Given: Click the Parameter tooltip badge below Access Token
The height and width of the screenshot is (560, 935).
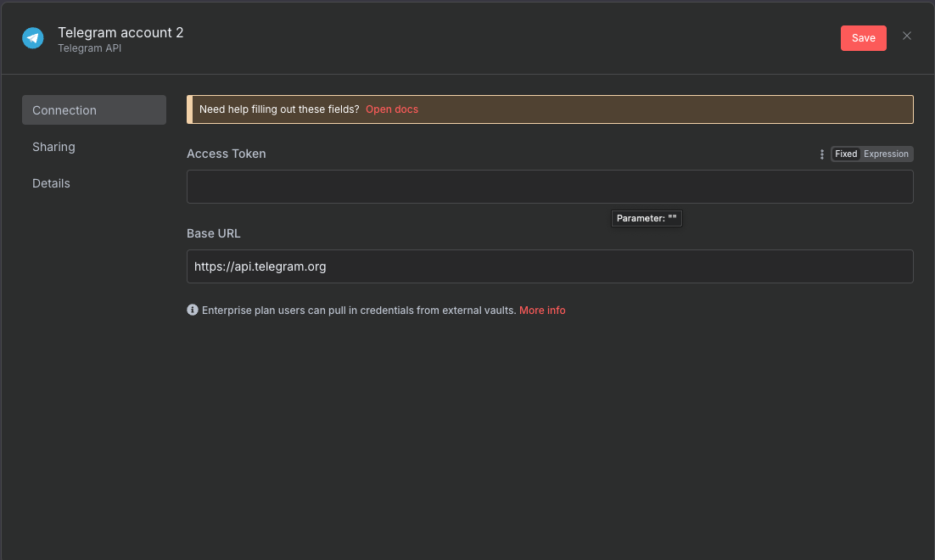Looking at the screenshot, I should [647, 218].
